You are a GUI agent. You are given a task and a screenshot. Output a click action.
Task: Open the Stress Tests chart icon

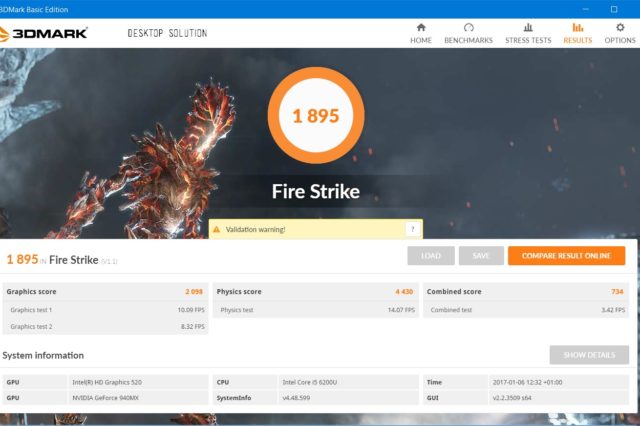pos(528,27)
